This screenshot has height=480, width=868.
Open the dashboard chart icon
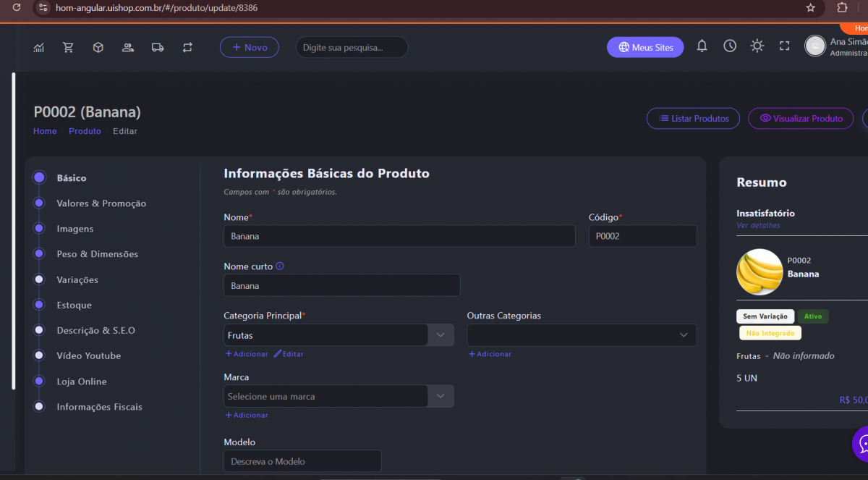coord(39,48)
